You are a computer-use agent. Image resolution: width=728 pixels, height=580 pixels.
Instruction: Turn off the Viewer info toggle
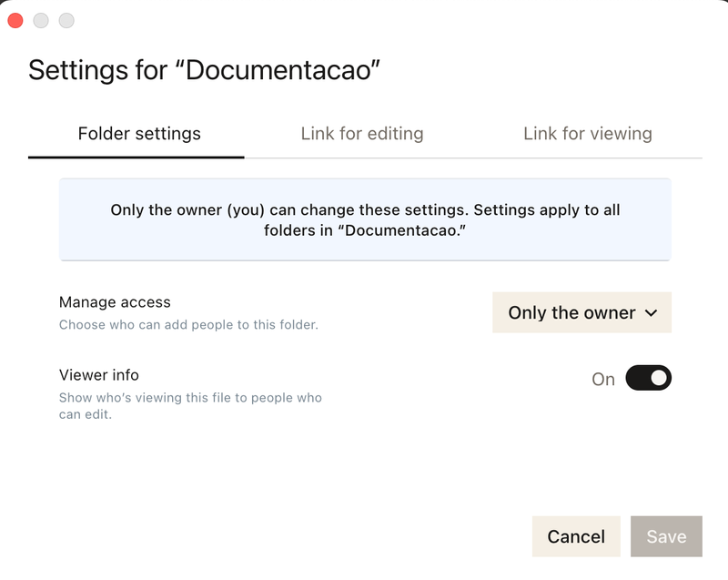(x=648, y=378)
